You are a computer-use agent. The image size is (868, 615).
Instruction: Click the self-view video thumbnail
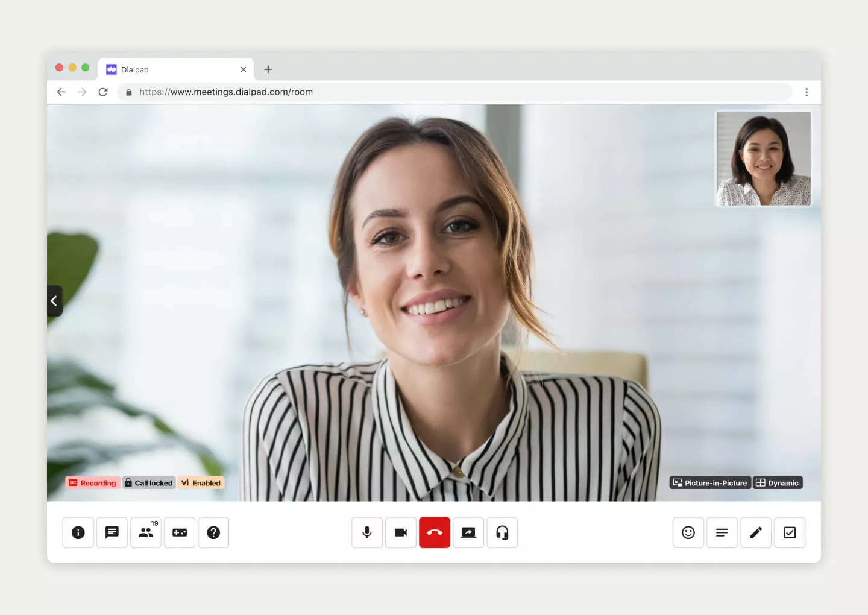pos(763,159)
